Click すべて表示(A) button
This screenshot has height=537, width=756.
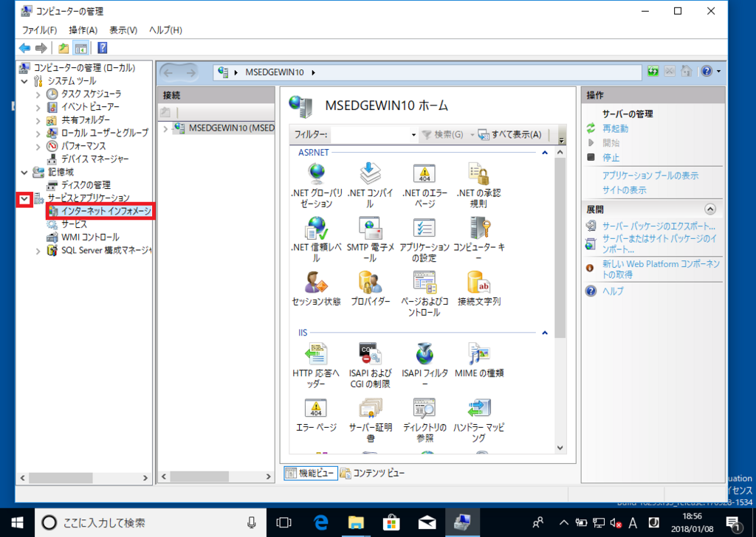click(510, 134)
